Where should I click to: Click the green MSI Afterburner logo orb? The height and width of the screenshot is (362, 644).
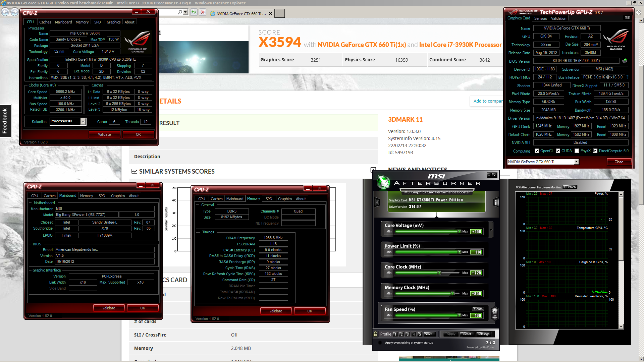tap(383, 182)
